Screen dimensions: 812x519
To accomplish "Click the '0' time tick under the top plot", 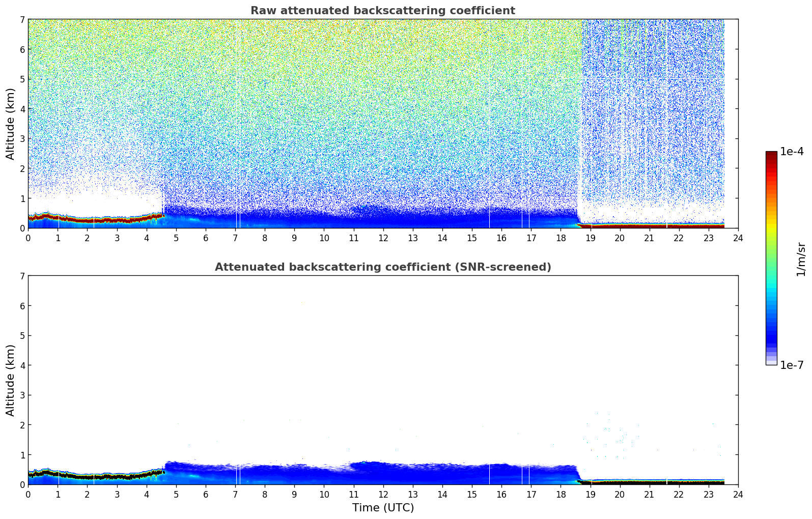I will click(x=28, y=238).
